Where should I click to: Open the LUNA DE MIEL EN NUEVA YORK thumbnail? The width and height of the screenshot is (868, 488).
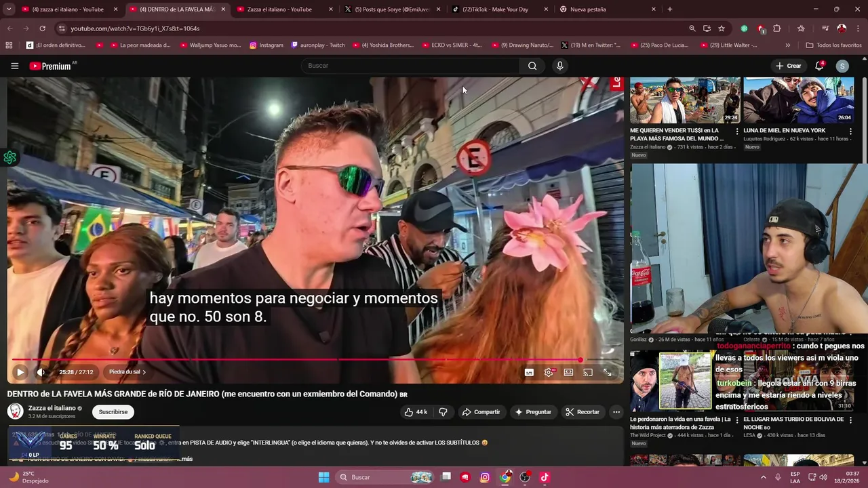[798, 100]
